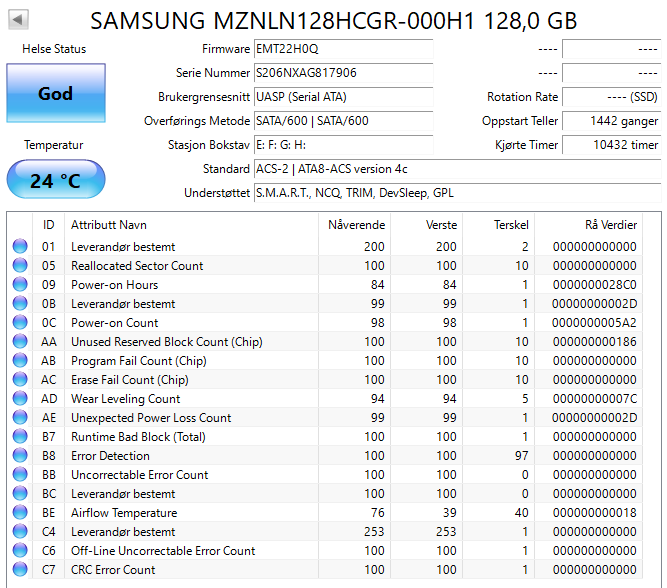Click the Serie Nummer value field
This screenshot has height=588, width=667.
[x=343, y=73]
